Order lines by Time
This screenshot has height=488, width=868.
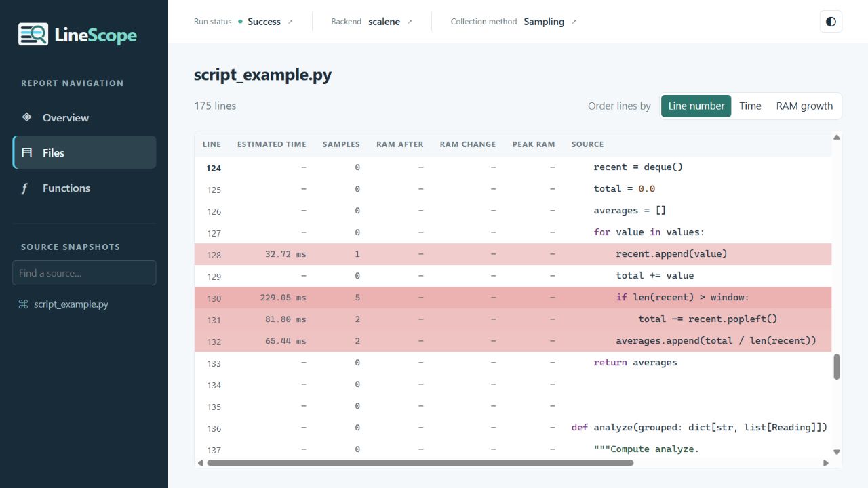tap(750, 106)
